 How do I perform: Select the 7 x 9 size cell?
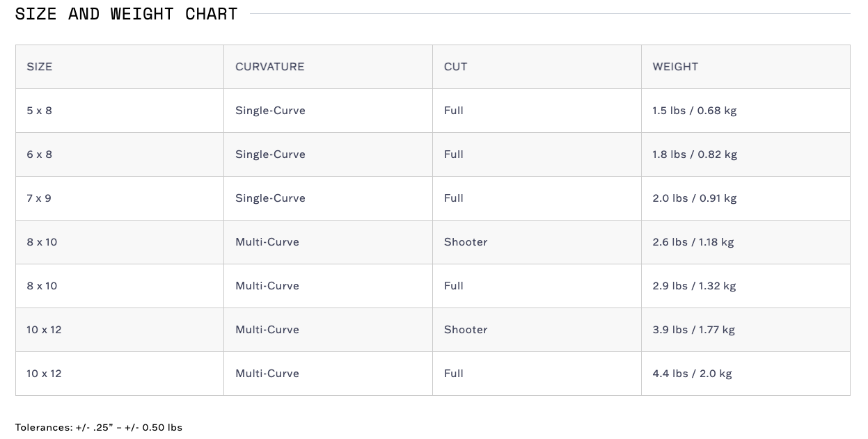coord(40,198)
